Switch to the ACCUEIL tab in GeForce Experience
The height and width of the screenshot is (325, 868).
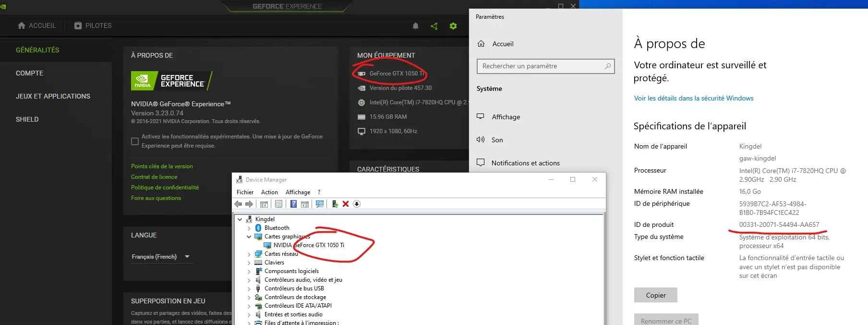[x=36, y=26]
